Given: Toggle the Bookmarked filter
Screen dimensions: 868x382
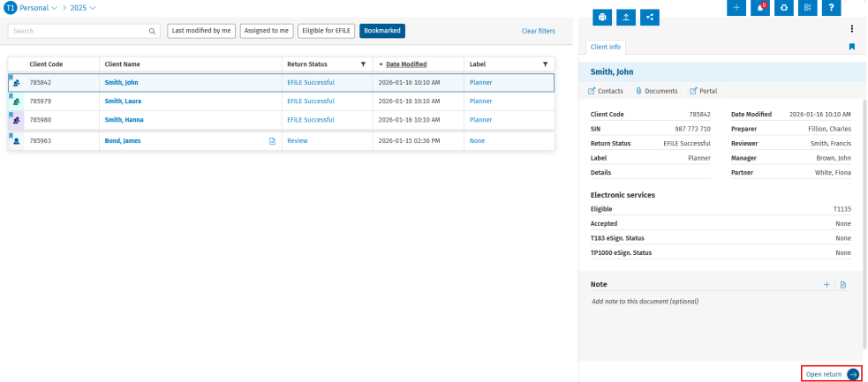Looking at the screenshot, I should click(382, 31).
